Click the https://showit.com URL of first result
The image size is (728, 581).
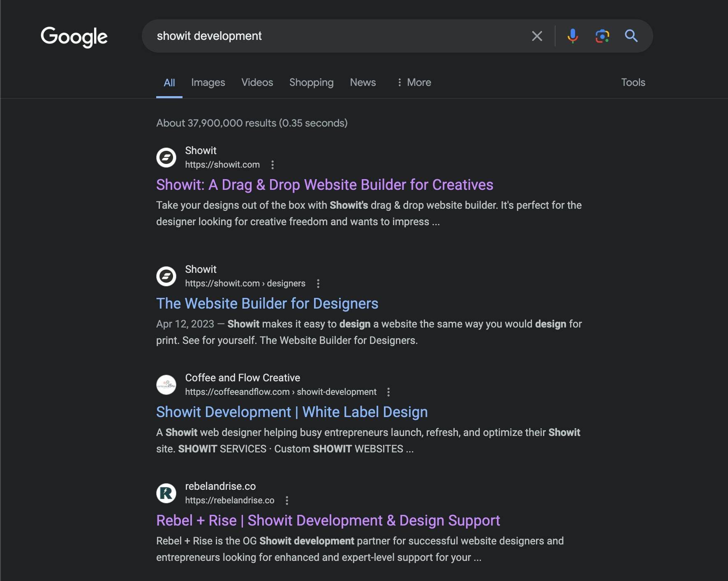(x=222, y=165)
